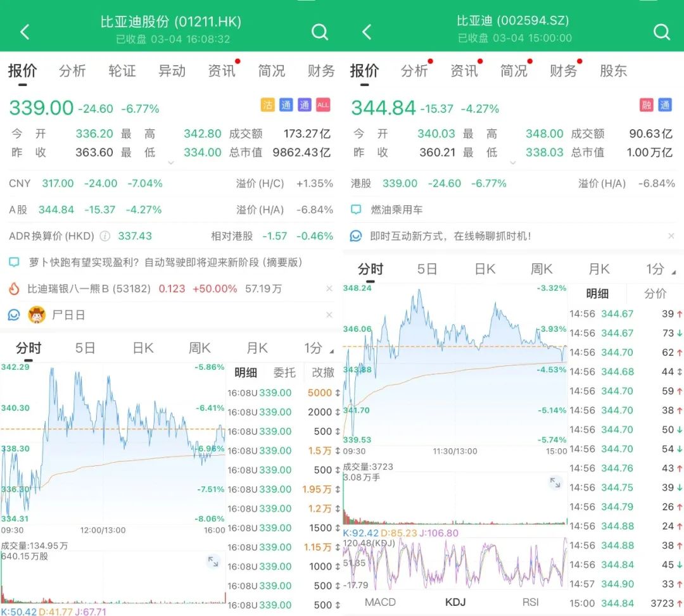Click the expand icon on the 成交量:3723 chart
This screenshot has height=616, width=684.
click(555, 482)
